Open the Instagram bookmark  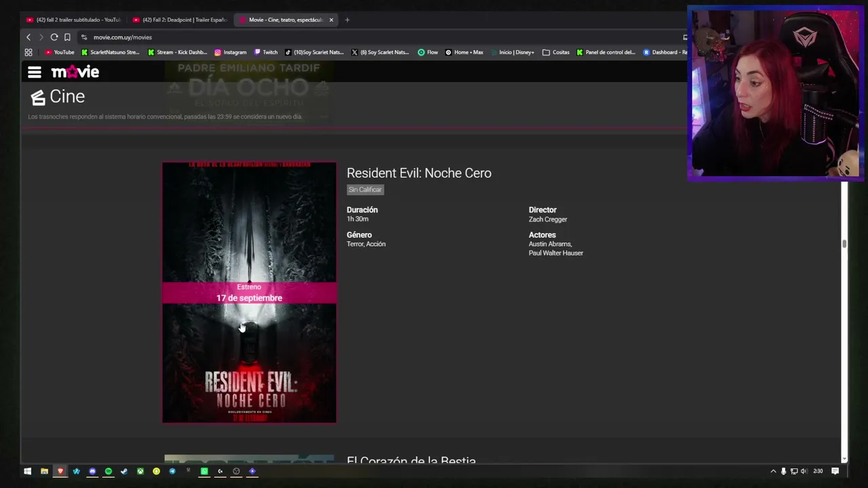click(231, 52)
